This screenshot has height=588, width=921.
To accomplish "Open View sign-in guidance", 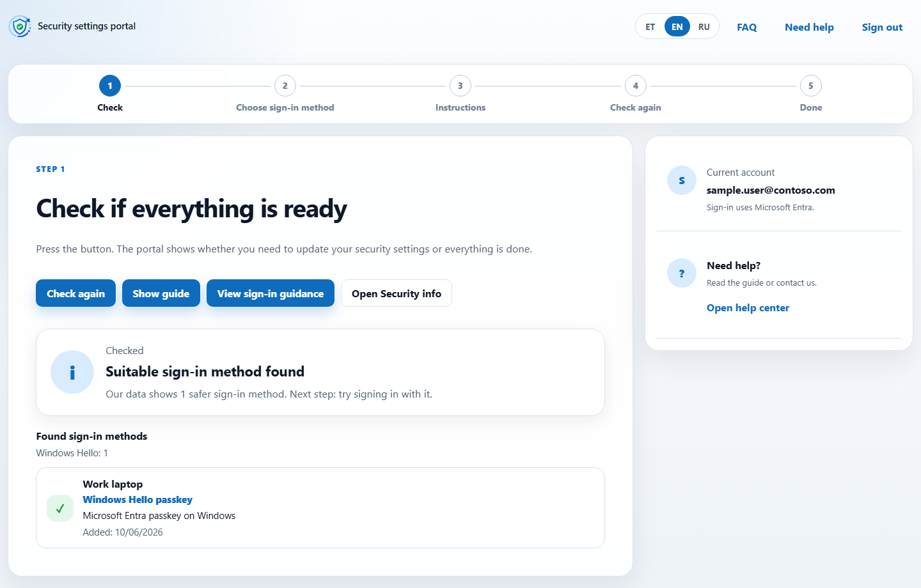I will point(271,293).
